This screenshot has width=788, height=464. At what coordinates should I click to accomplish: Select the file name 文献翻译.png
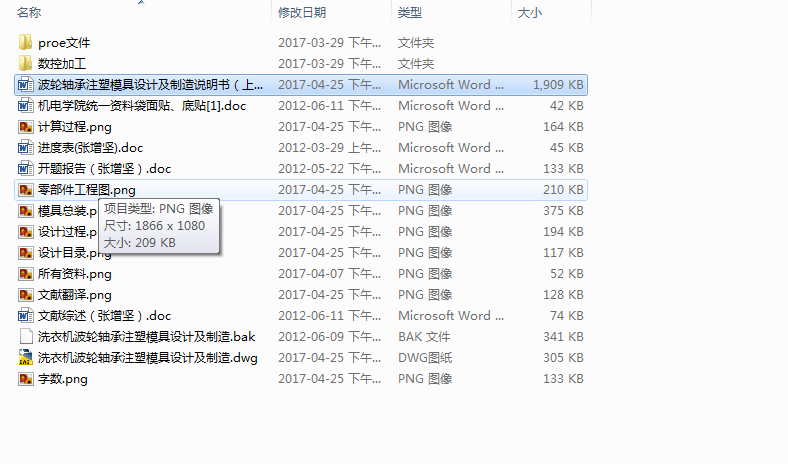coord(75,295)
